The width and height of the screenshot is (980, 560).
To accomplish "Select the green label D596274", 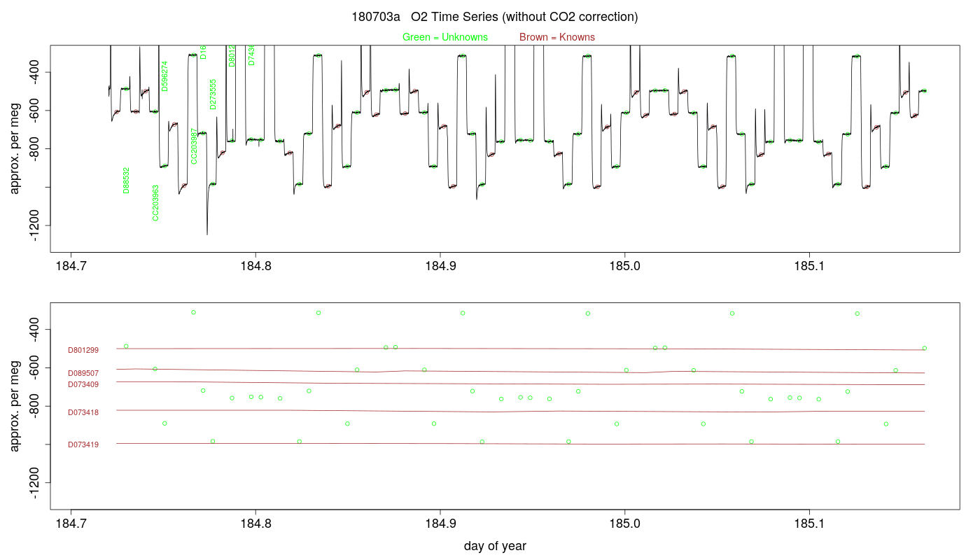I will pyautogui.click(x=164, y=76).
